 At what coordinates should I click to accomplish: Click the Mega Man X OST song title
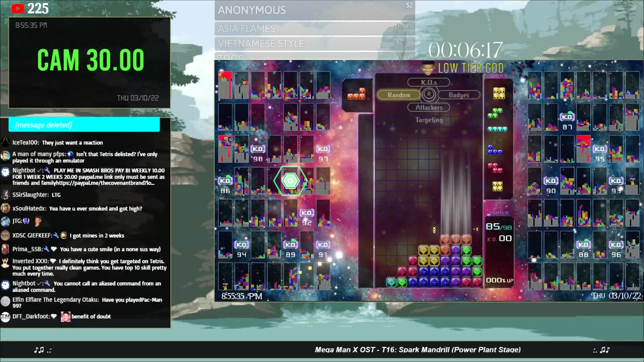click(x=418, y=349)
